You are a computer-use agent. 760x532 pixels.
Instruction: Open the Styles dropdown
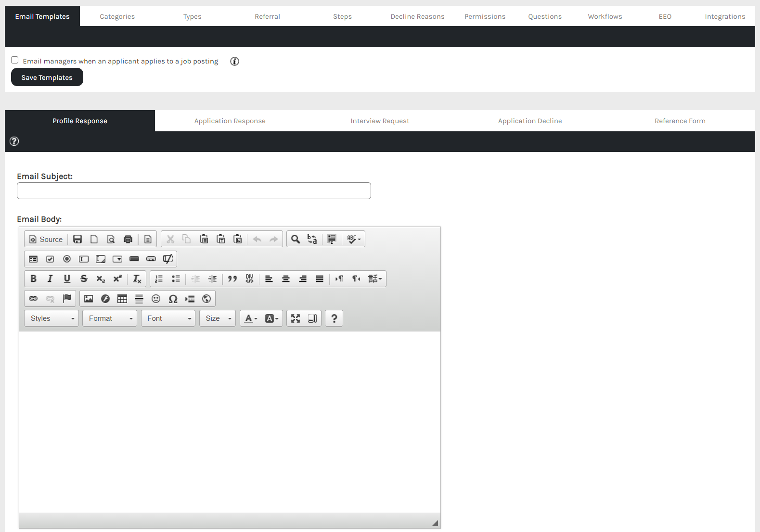[52, 318]
